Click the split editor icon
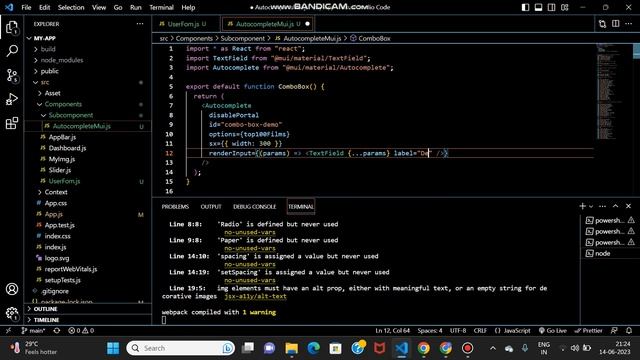 [x=616, y=24]
